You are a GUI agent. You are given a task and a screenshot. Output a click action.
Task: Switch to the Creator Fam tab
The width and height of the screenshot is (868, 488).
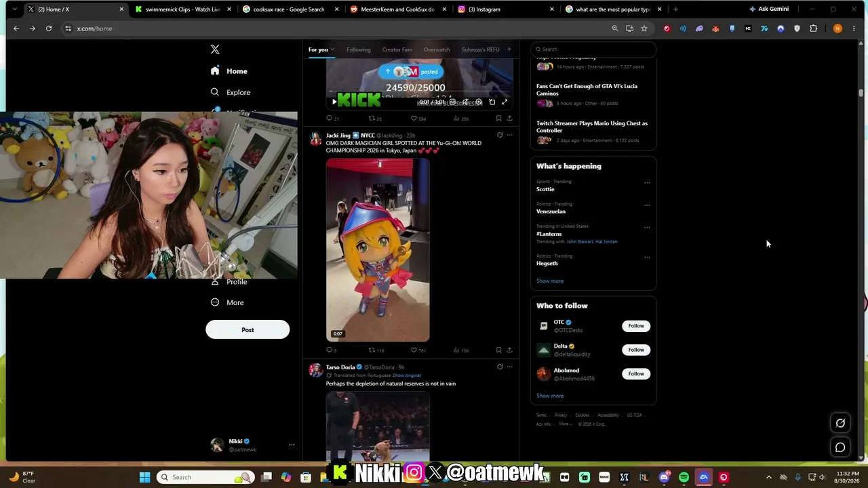click(397, 49)
